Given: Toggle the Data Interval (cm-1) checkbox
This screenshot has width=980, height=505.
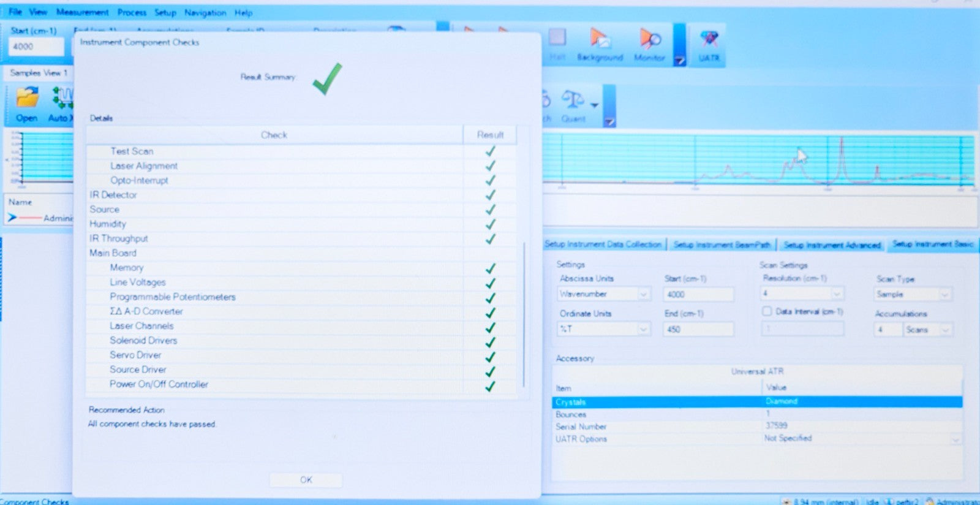Looking at the screenshot, I should click(767, 311).
